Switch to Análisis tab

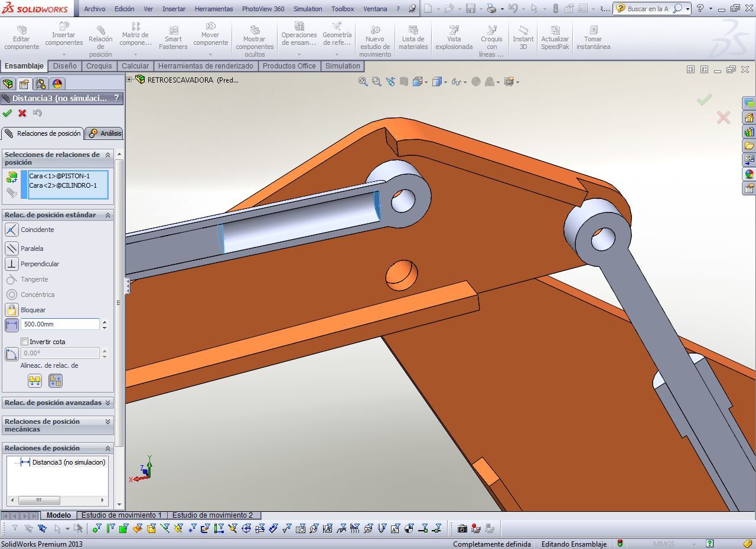(105, 133)
